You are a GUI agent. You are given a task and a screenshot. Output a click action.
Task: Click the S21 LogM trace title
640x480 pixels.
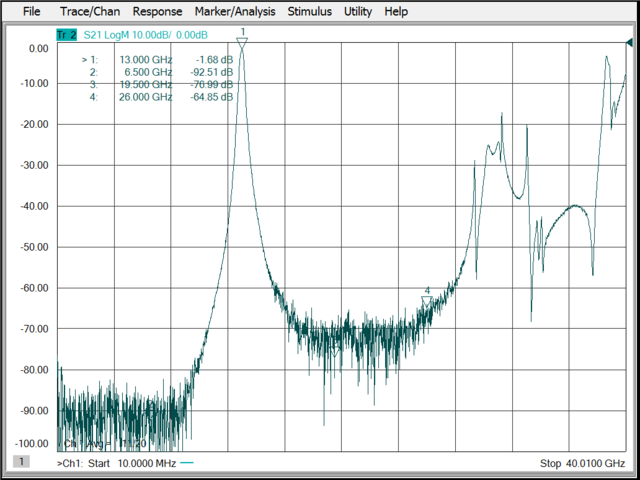click(146, 35)
